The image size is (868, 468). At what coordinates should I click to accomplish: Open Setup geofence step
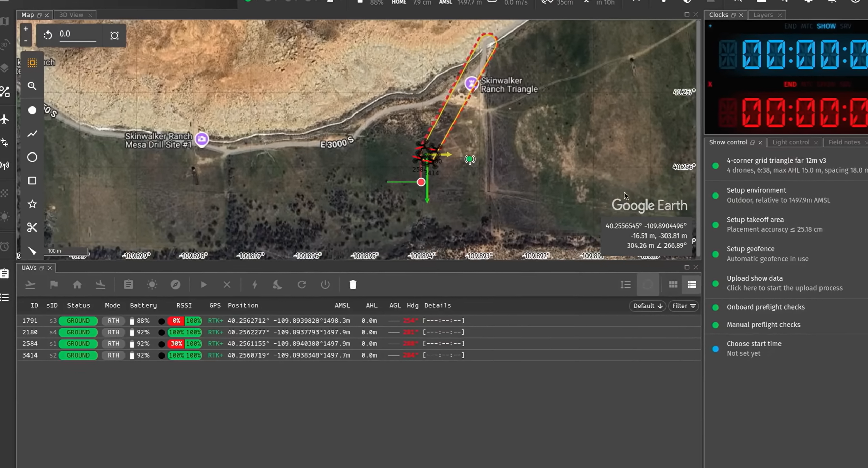pos(786,254)
